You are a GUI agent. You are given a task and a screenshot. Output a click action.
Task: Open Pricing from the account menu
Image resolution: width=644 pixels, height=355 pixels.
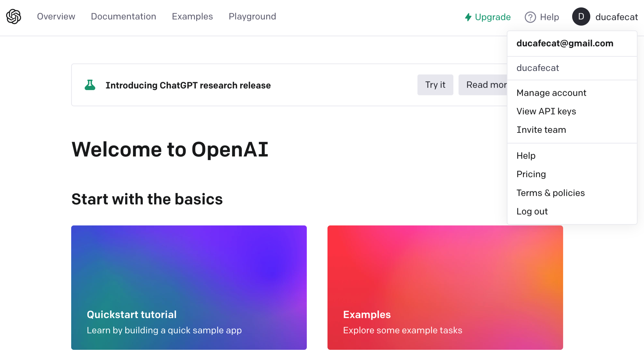tap(572, 174)
